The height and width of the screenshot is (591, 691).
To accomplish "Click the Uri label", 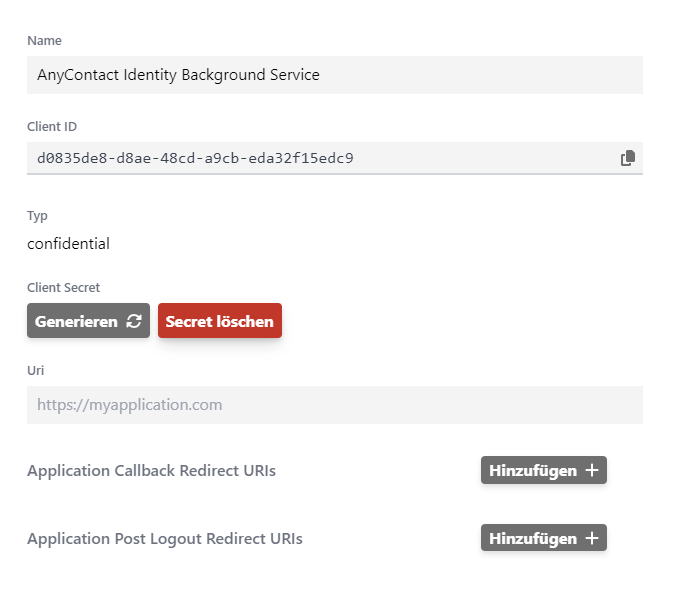I will click(x=35, y=371).
